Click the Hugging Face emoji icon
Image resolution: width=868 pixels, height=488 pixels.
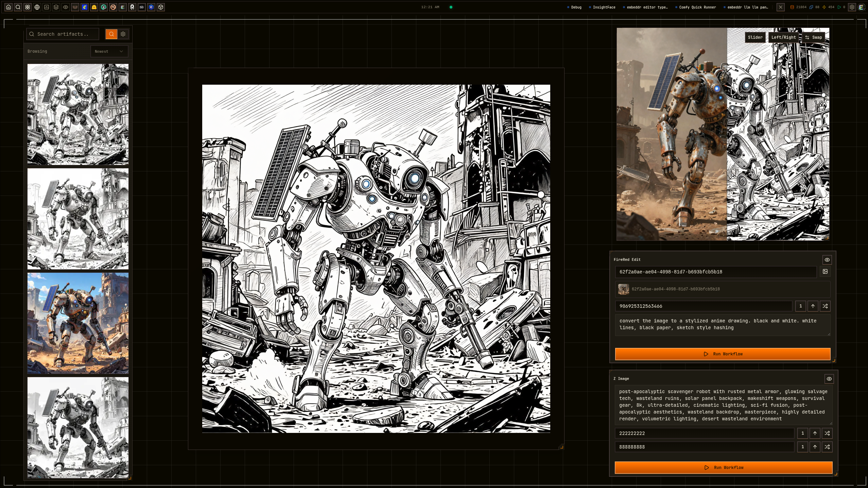94,7
